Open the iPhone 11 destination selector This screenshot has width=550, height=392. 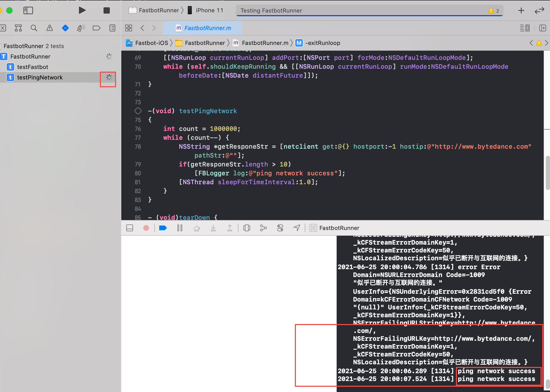[x=206, y=10]
